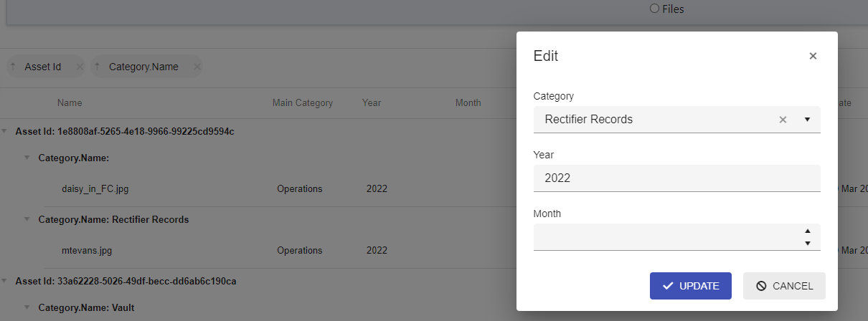Collapse the Asset Id 33a62228 group
The width and height of the screenshot is (868, 321).
tap(5, 282)
